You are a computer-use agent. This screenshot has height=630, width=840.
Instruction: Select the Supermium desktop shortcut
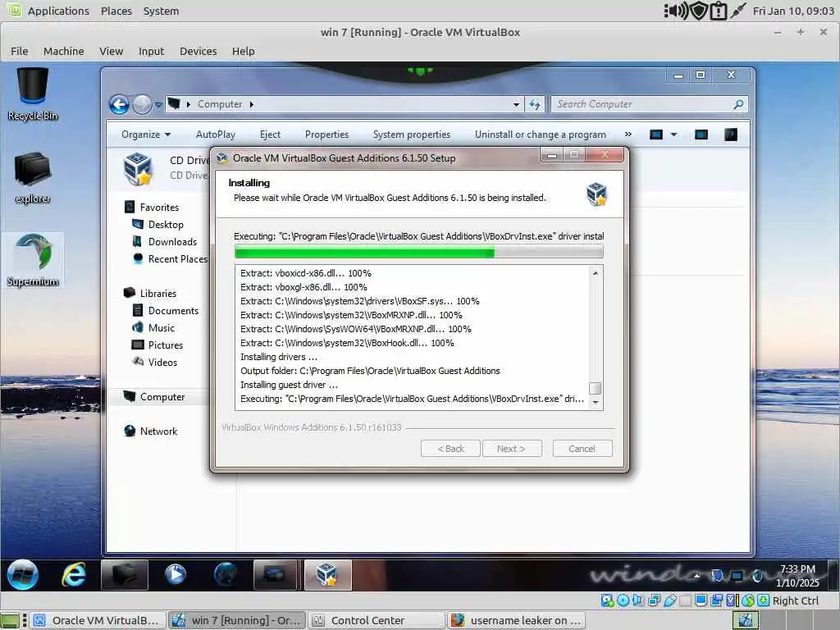33,260
